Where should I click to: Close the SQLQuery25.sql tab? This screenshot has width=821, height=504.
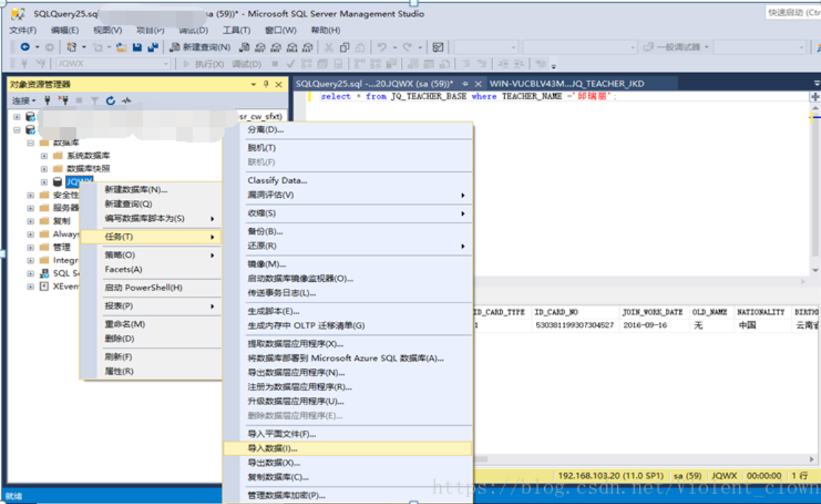[x=478, y=83]
